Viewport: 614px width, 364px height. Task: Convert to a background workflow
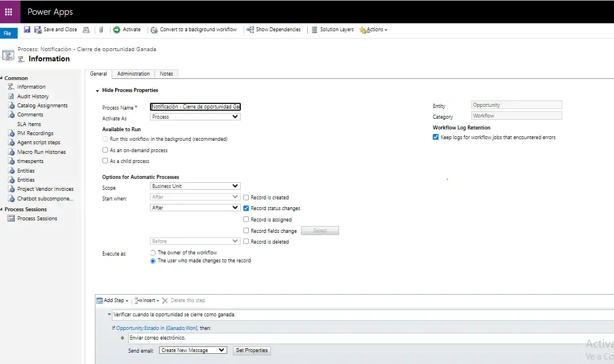[194, 30]
